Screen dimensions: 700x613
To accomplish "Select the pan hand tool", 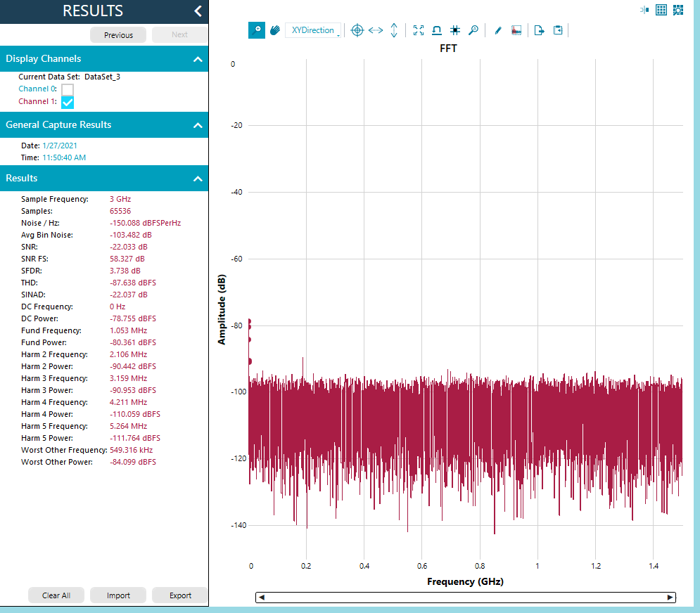I will click(275, 30).
